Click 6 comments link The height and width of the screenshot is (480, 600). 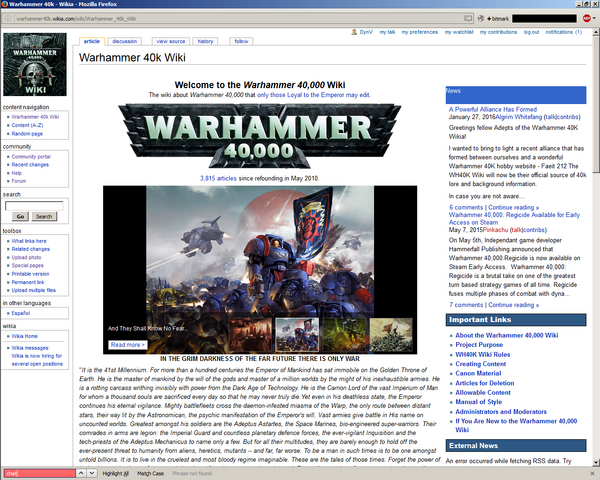pyautogui.click(x=466, y=207)
